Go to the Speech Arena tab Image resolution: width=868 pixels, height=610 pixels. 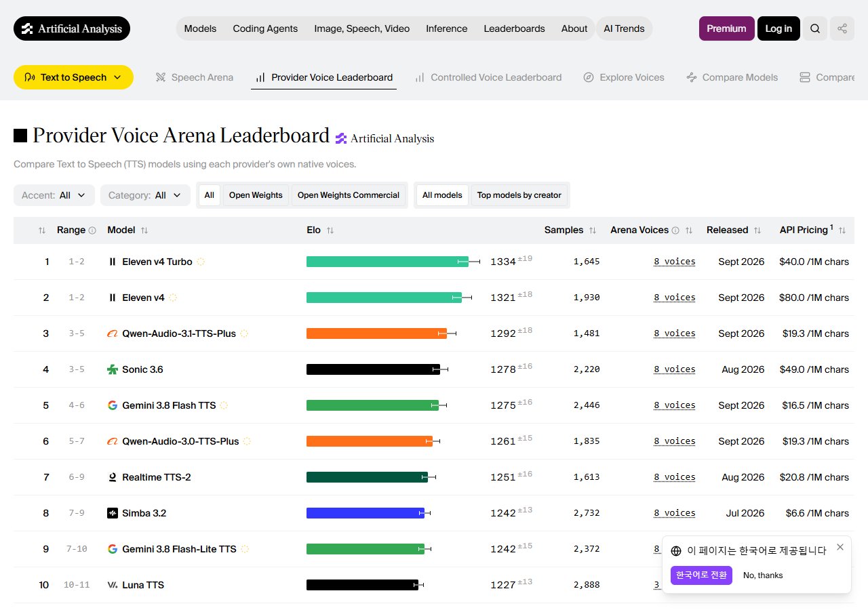pyautogui.click(x=195, y=77)
